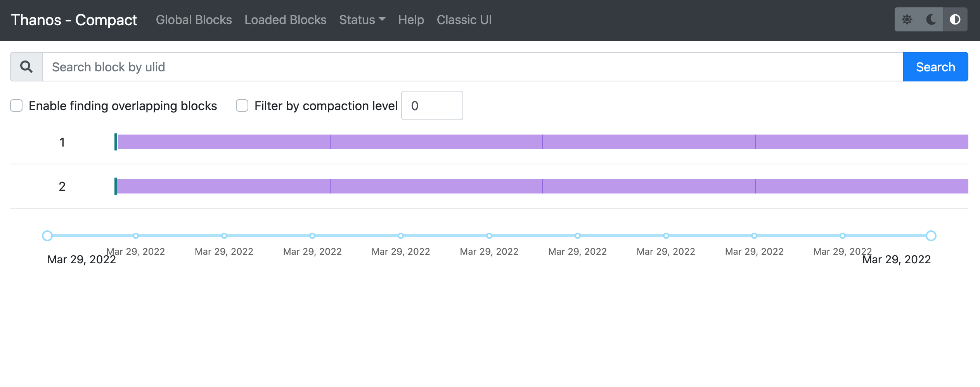Focus the Search block by ulid field
The width and height of the screenshot is (980, 387).
click(473, 67)
